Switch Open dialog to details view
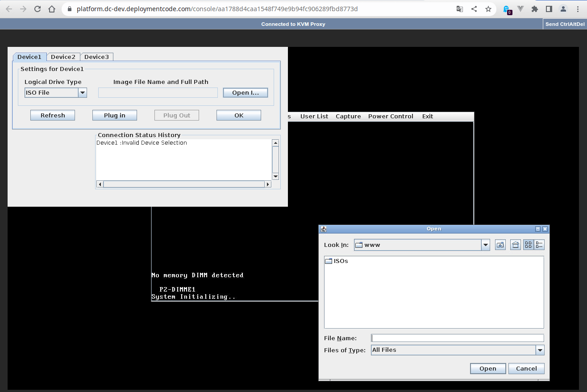This screenshot has width=587, height=392. 539,245
